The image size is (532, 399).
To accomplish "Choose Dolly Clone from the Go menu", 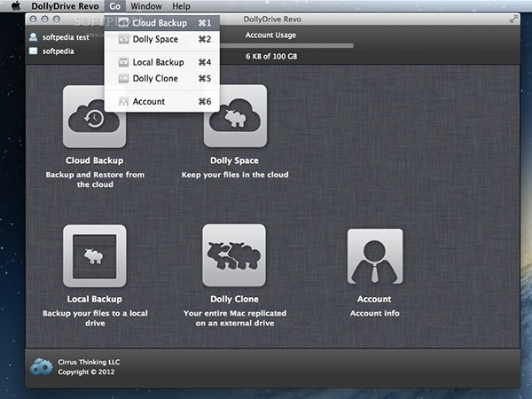I will [162, 78].
